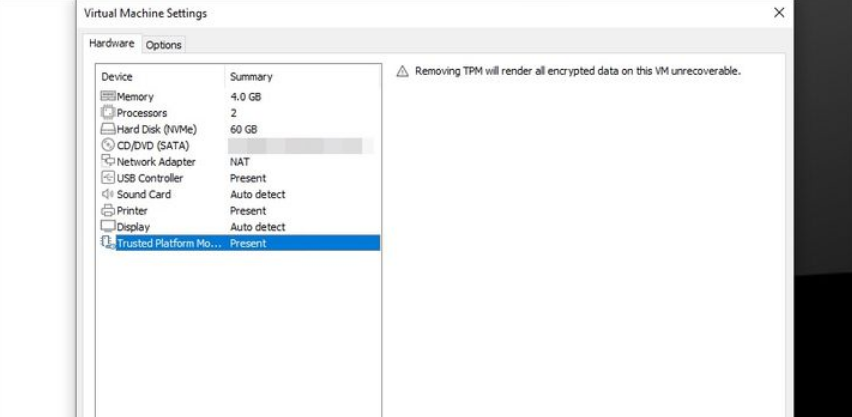Screen dimensions: 852x417
Task: Click the Trusted Platform Module icon
Action: [x=108, y=243]
